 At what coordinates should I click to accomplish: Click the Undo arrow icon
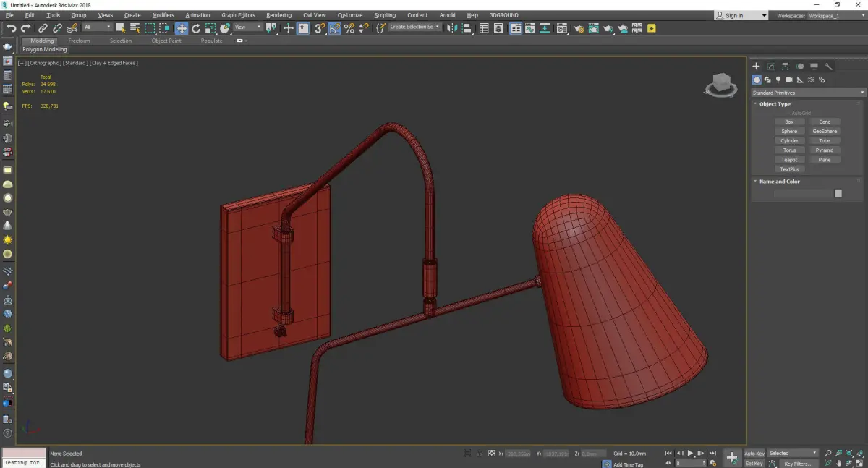[11, 28]
